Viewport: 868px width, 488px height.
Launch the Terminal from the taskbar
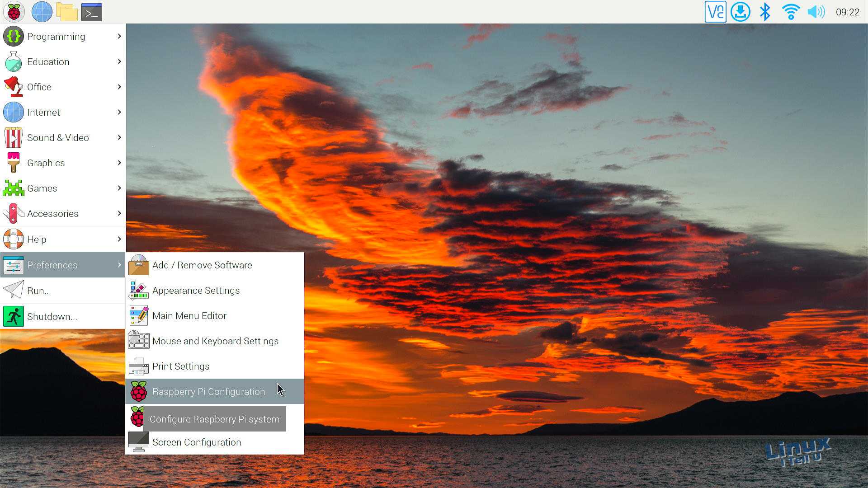91,12
